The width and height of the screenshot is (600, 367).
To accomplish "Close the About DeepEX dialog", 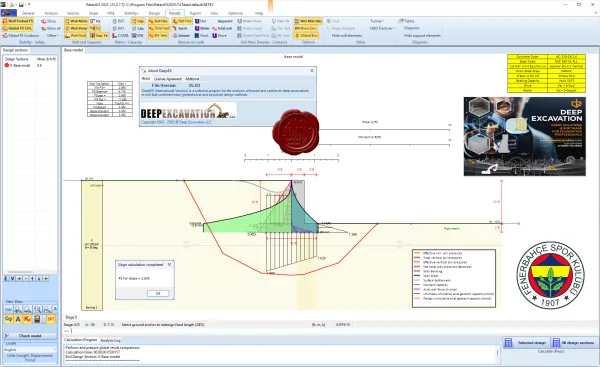I will (312, 70).
